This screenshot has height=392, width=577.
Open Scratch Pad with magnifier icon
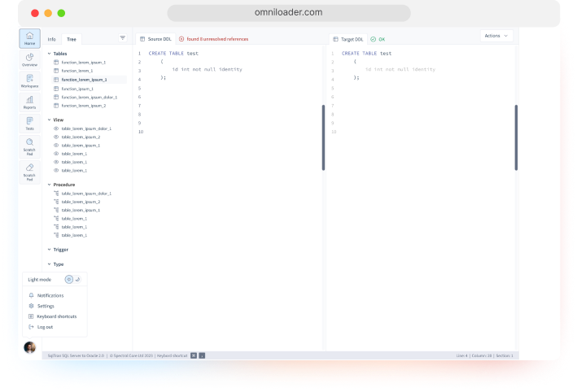pyautogui.click(x=30, y=146)
